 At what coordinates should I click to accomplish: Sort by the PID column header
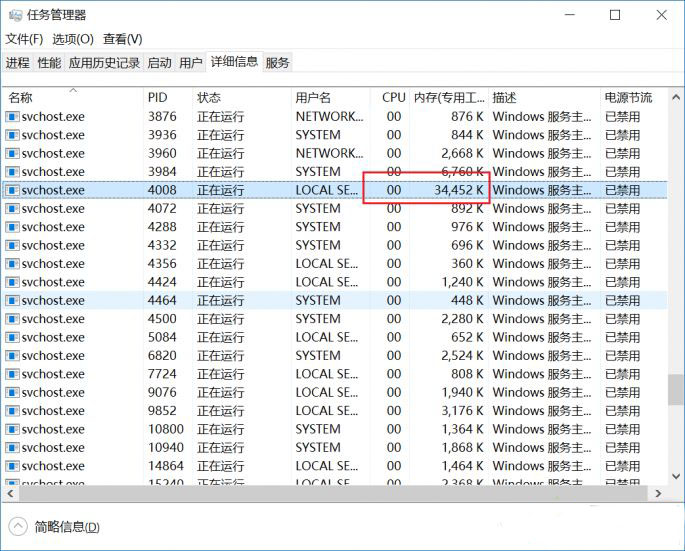(167, 97)
